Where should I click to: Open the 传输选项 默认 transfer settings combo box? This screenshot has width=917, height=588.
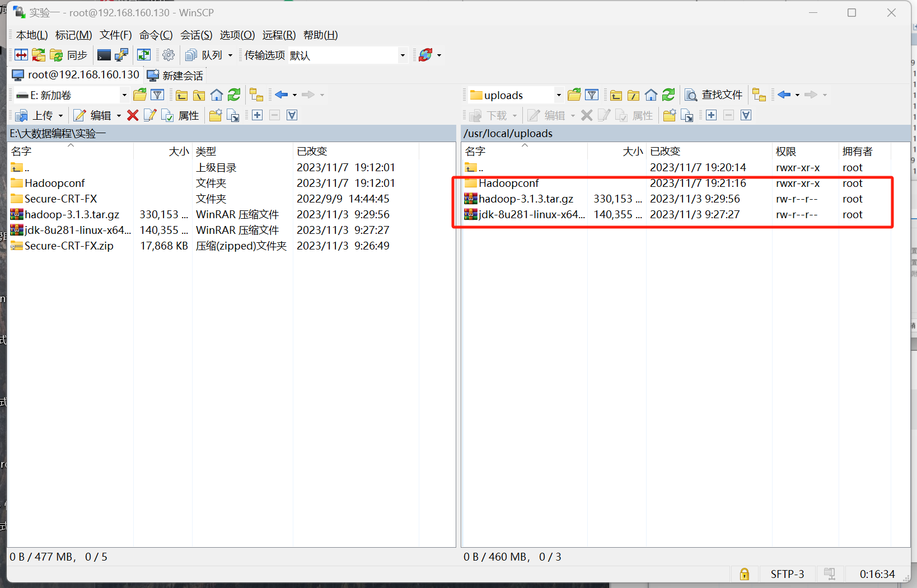347,55
